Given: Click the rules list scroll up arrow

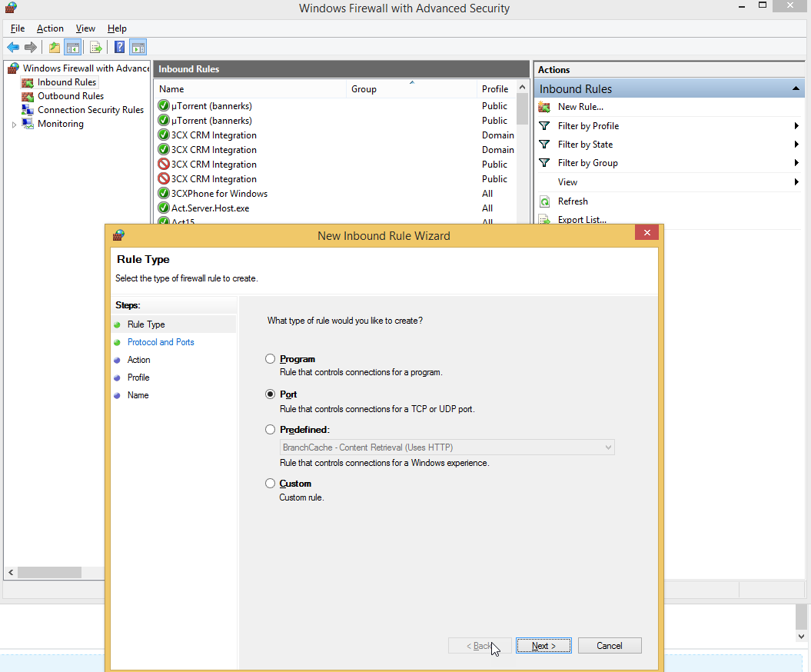Looking at the screenshot, I should [523, 88].
